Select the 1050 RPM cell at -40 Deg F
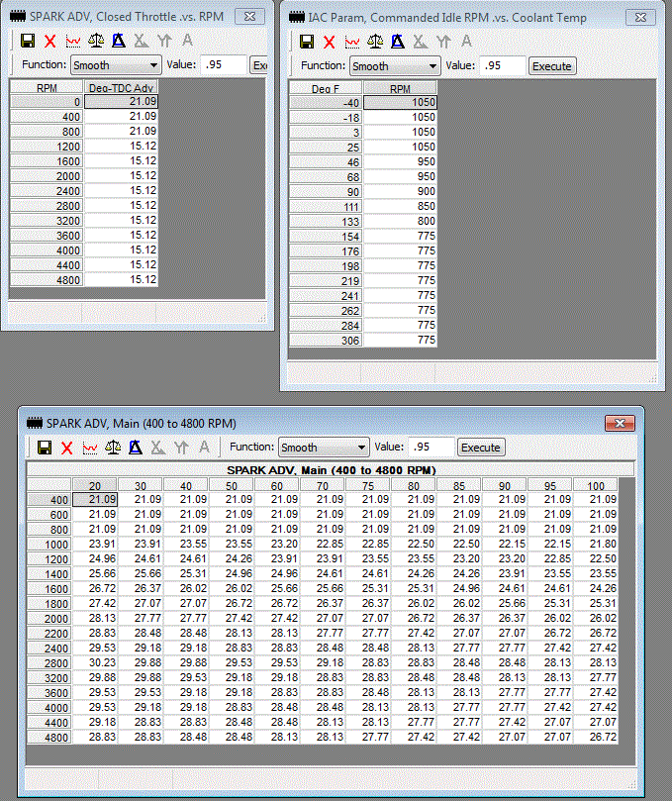Viewport: 672px width, 801px height. 400,102
